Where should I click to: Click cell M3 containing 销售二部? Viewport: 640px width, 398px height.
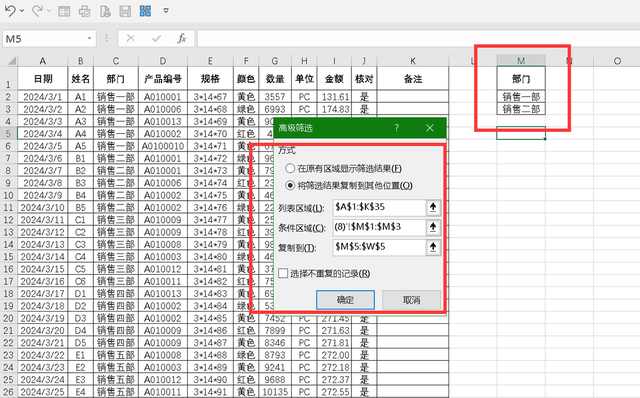521,109
